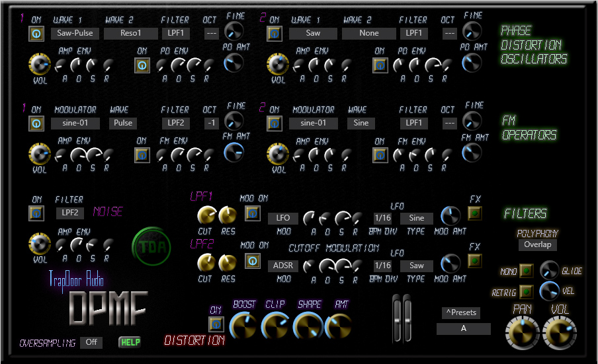Toggle FM operator 1 ON power button
This screenshot has height=364, width=598.
(x=36, y=124)
